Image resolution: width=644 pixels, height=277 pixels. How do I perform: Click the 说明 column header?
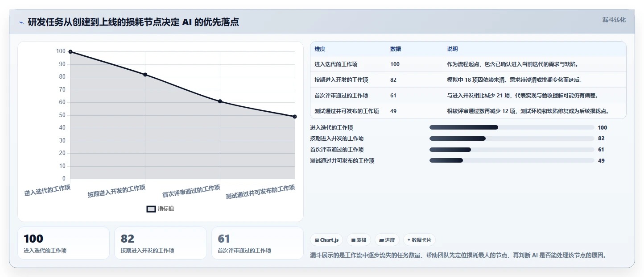(452, 49)
